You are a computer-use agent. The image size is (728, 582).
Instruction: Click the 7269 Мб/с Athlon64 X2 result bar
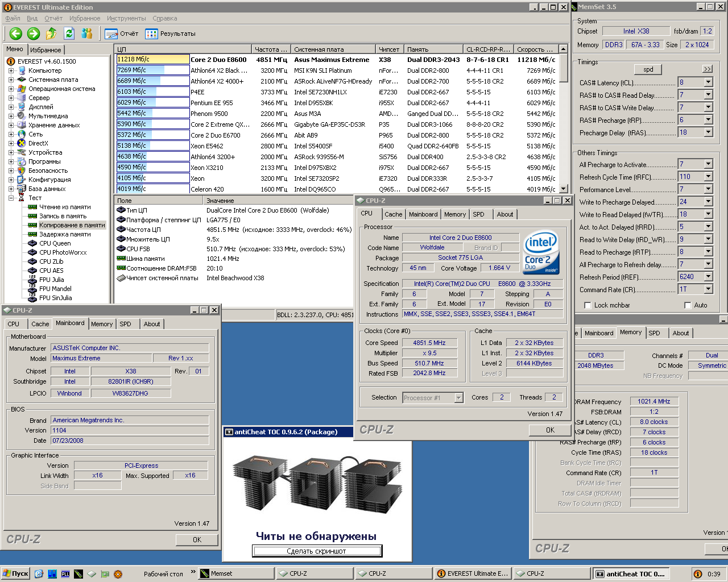tap(152, 70)
